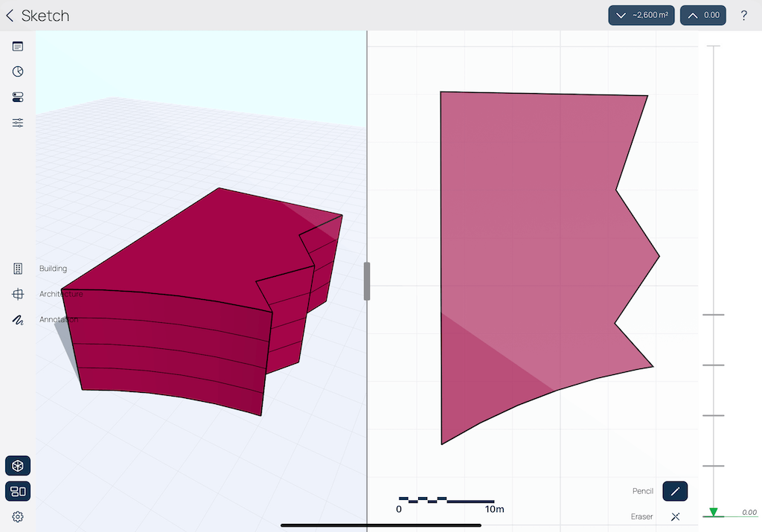Activate the Pencil tool button
762x532 pixels.
pos(675,491)
